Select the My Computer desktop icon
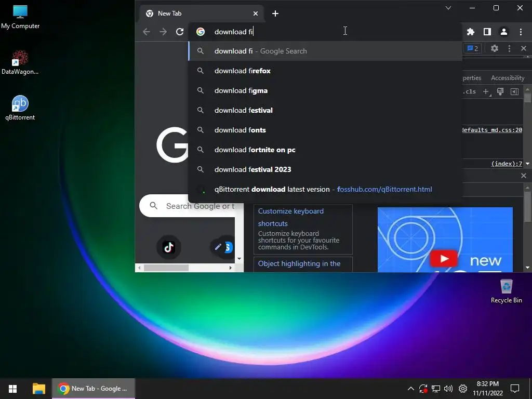 click(20, 17)
